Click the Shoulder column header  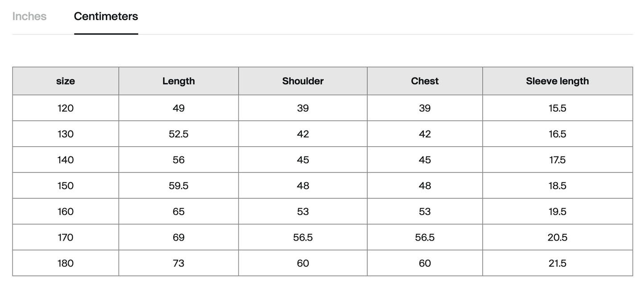(x=303, y=81)
